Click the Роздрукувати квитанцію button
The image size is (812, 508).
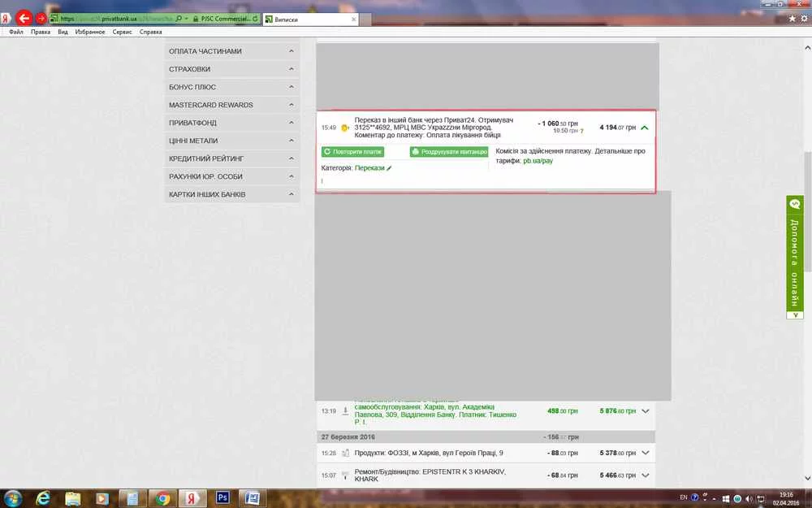(449, 152)
